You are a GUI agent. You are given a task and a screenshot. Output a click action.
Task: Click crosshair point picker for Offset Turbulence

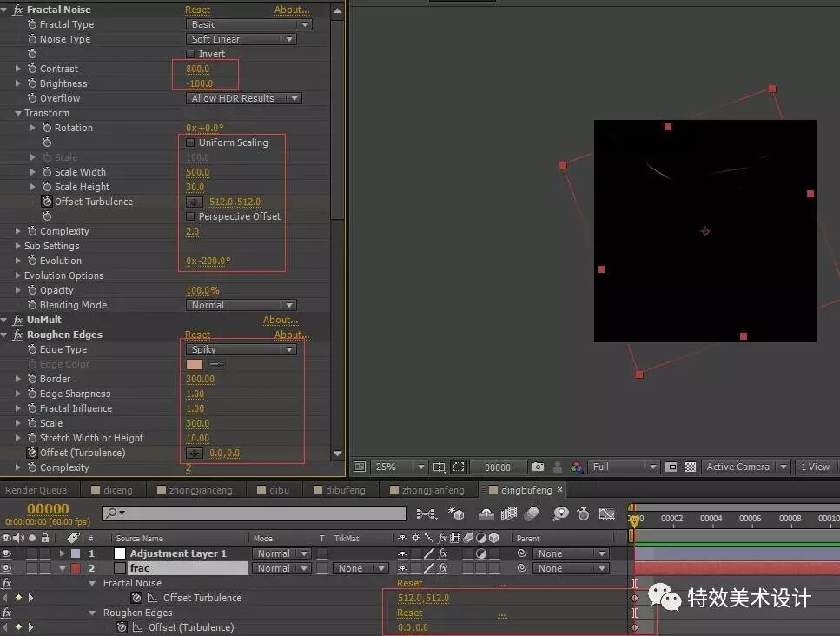[x=194, y=202]
